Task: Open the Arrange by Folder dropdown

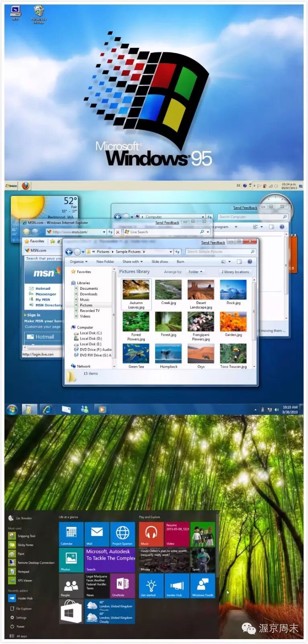Action: tap(196, 272)
